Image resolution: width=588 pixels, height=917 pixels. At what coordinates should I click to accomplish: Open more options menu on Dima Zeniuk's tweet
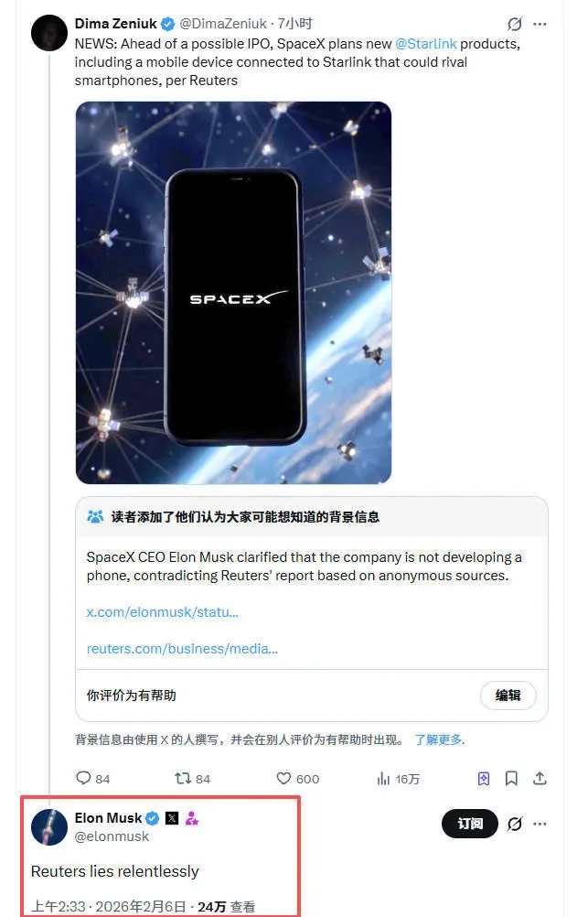coord(540,24)
